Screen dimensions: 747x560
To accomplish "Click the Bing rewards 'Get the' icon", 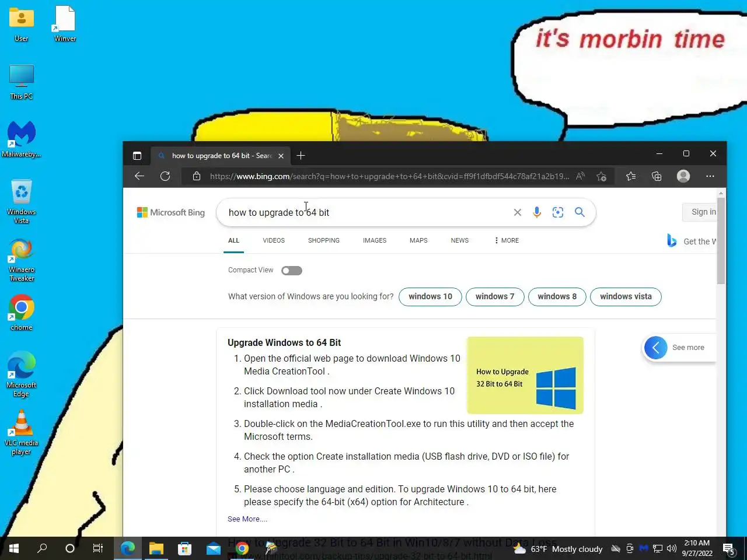I will click(672, 241).
